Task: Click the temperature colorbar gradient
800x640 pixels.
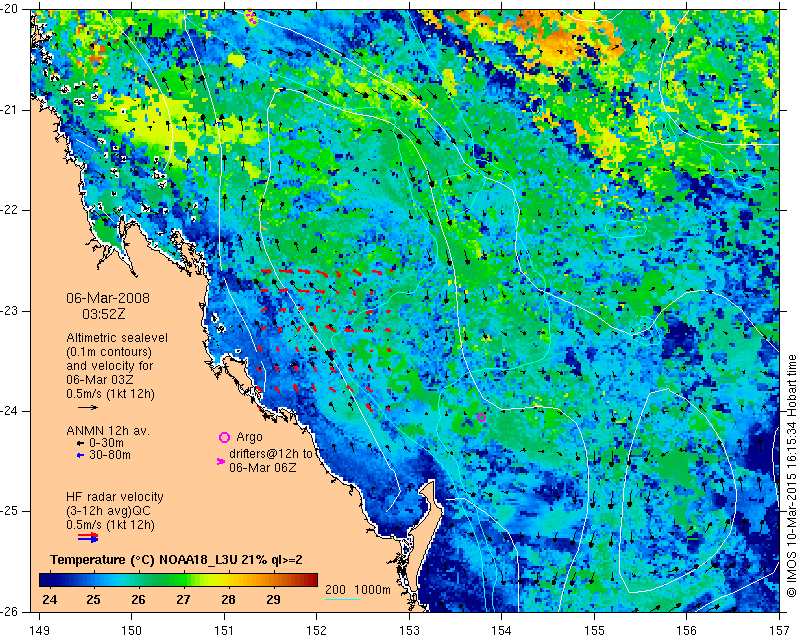Action: coord(178,580)
